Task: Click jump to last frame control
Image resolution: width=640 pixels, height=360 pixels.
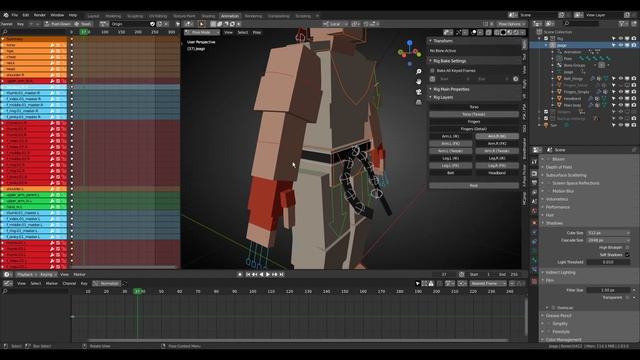Action: click(x=281, y=275)
